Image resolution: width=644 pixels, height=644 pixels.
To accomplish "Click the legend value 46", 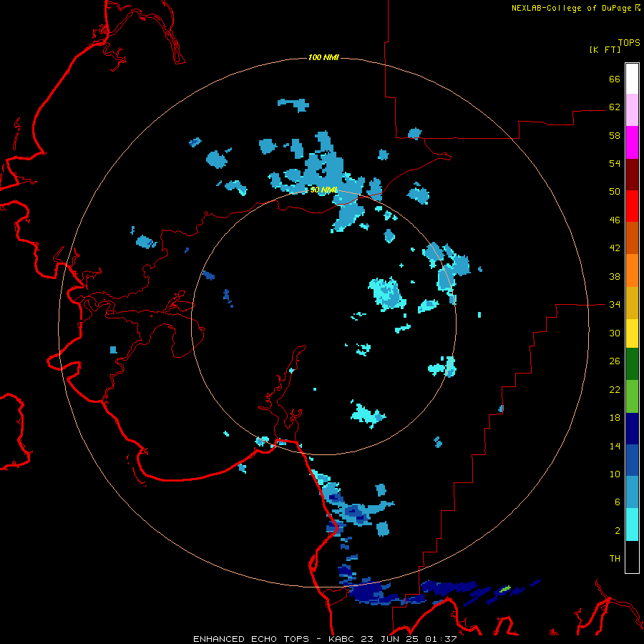I will click(615, 220).
